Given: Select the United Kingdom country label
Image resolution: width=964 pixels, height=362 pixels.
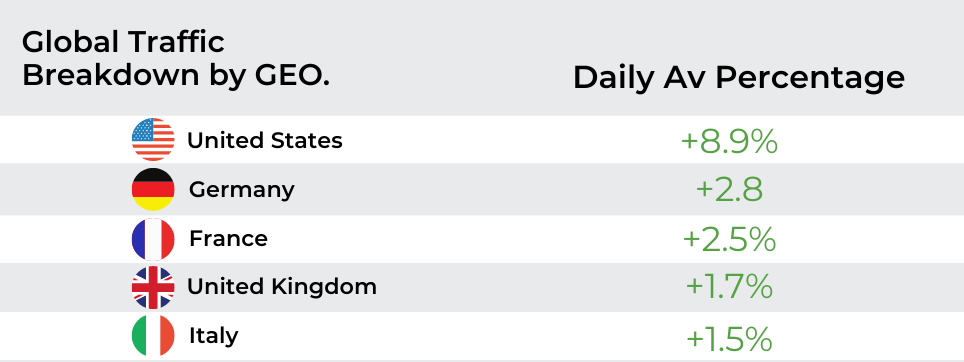Looking at the screenshot, I should [x=282, y=286].
